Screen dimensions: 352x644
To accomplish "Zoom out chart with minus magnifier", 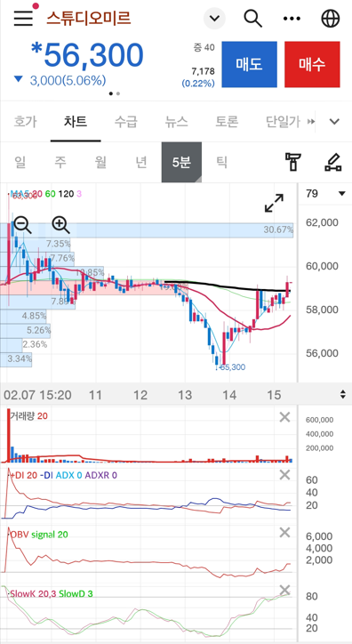I will [22, 225].
